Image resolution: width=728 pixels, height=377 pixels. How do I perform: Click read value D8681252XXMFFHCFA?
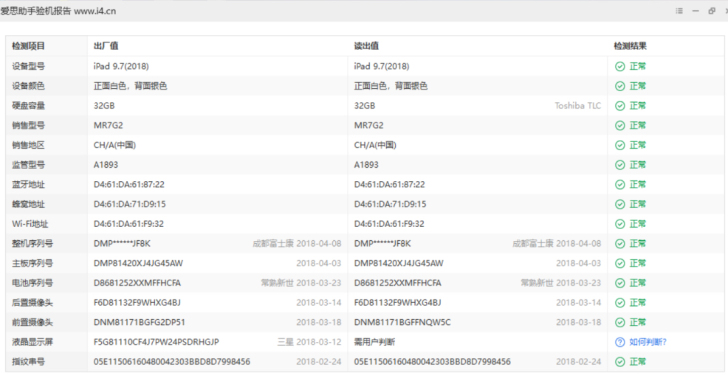(x=398, y=283)
